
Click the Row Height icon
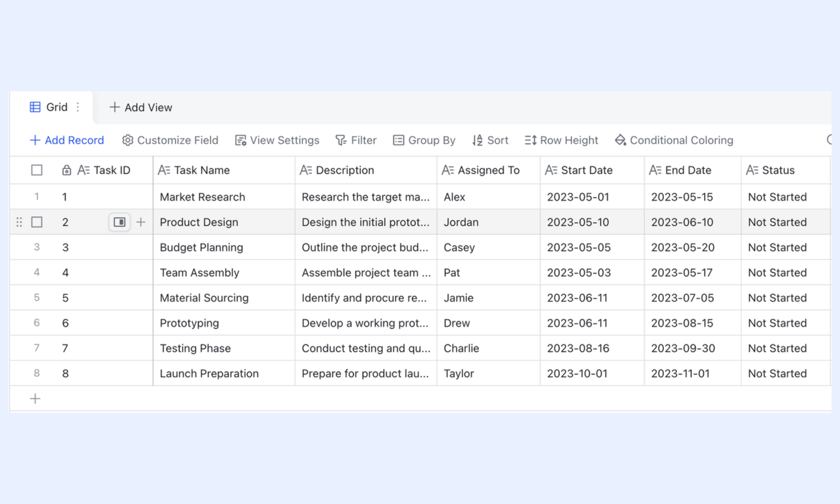coord(530,140)
